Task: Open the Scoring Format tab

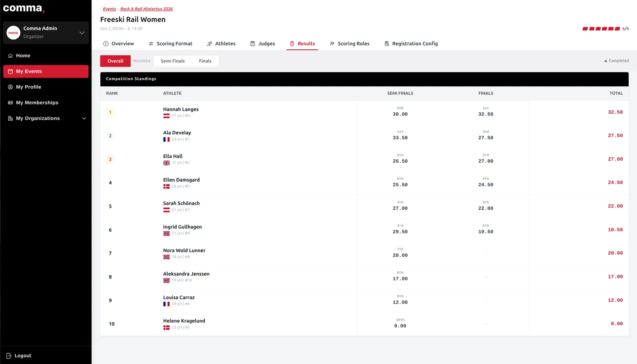Action: 170,44
